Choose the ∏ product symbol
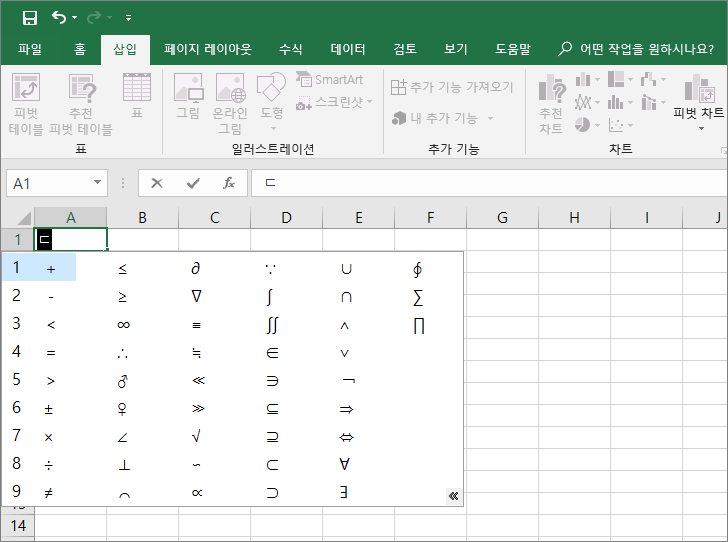Screen dimensions: 728x542 point(419,326)
